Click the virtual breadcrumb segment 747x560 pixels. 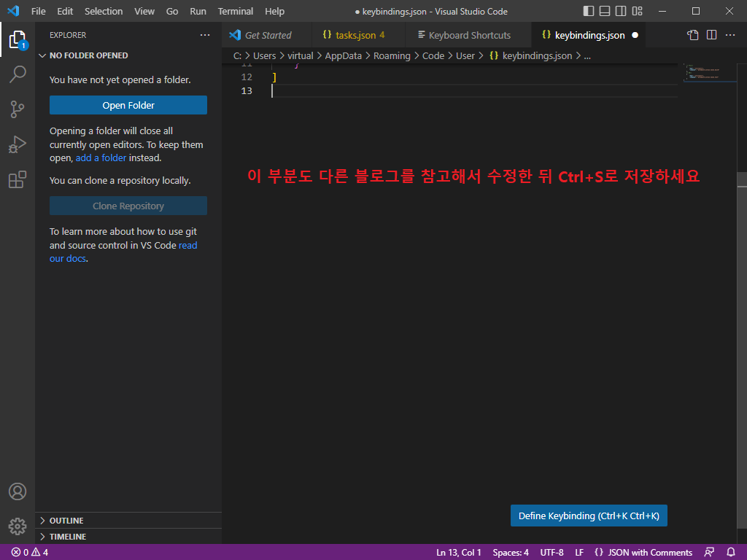[x=300, y=55]
